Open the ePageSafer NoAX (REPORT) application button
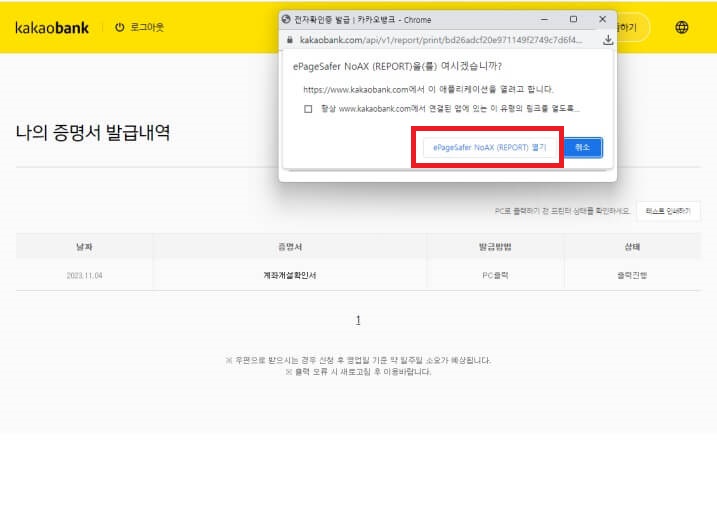Image resolution: width=717 pixels, height=524 pixels. pyautogui.click(x=489, y=148)
